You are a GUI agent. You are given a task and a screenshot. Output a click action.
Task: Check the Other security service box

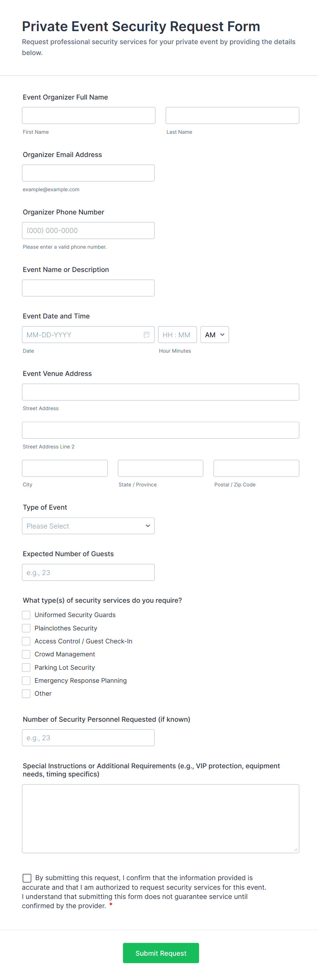(x=26, y=694)
